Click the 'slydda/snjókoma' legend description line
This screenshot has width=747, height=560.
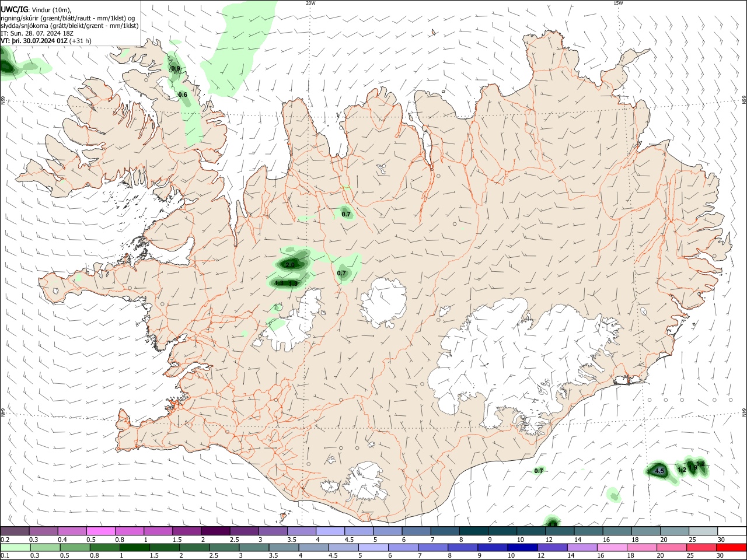(x=69, y=26)
